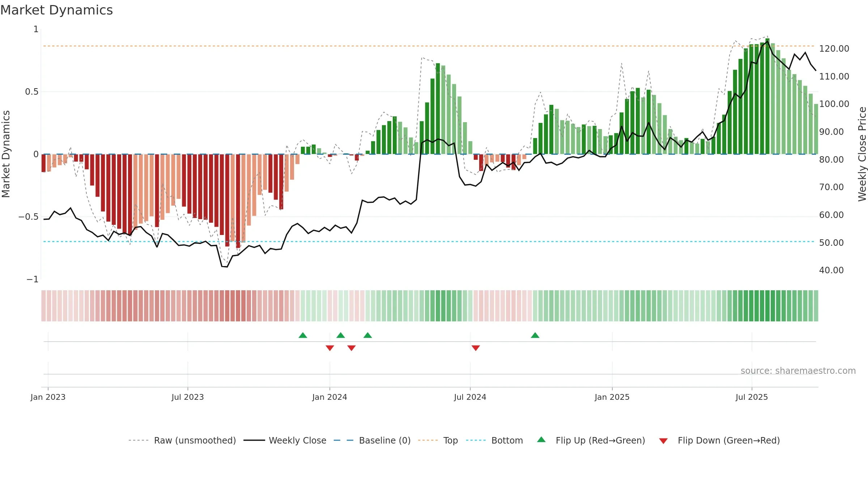Click the Jan 2023 x-axis label

pyautogui.click(x=48, y=397)
